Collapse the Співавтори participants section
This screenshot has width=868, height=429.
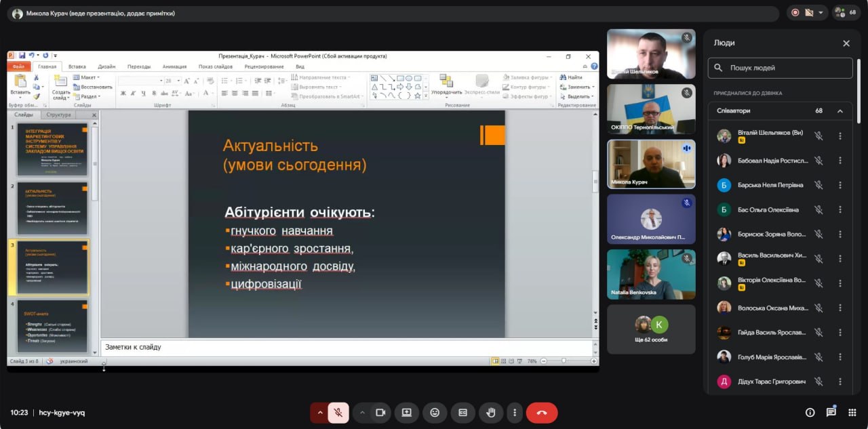pyautogui.click(x=840, y=111)
